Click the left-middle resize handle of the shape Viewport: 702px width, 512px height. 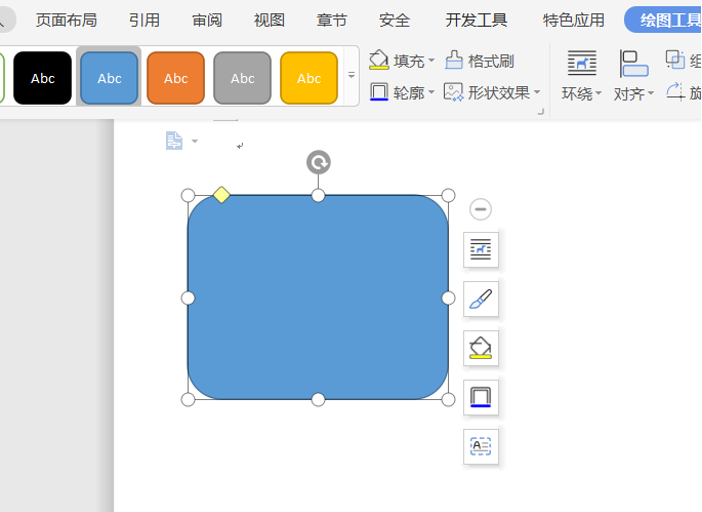pyautogui.click(x=188, y=298)
